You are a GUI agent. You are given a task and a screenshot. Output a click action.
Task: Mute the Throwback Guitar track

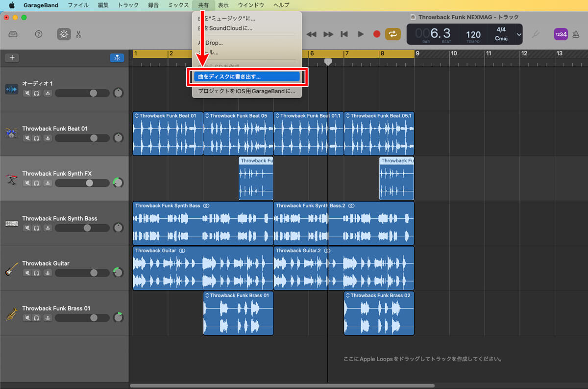[27, 273]
